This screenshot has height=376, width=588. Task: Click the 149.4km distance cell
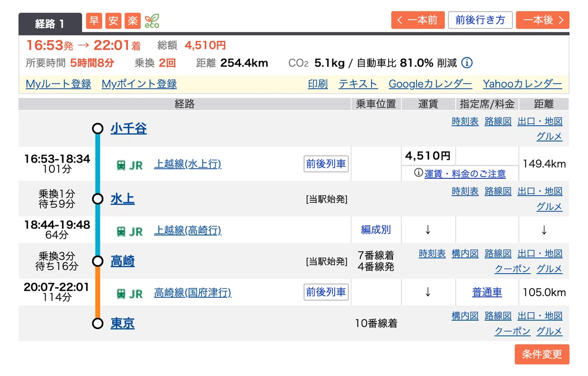[x=544, y=164]
